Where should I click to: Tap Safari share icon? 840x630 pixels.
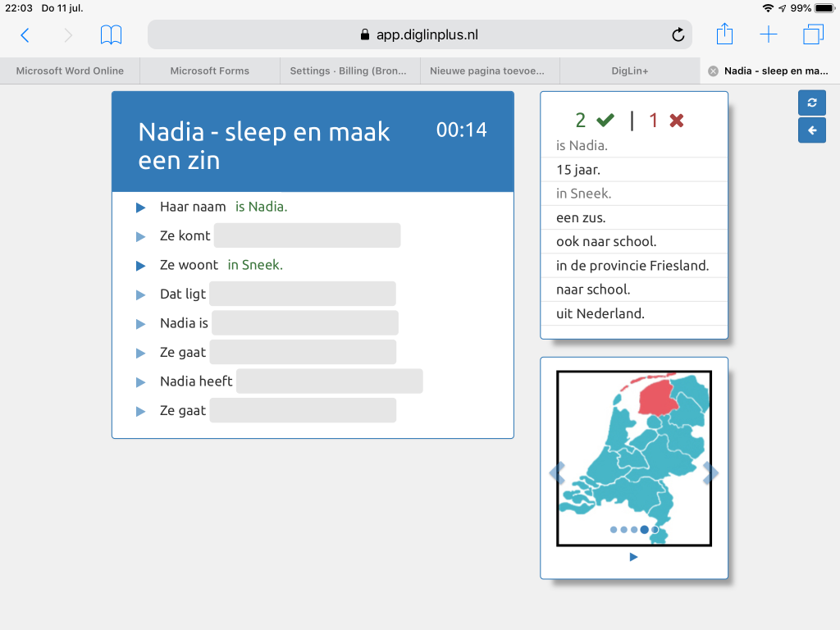(724, 34)
